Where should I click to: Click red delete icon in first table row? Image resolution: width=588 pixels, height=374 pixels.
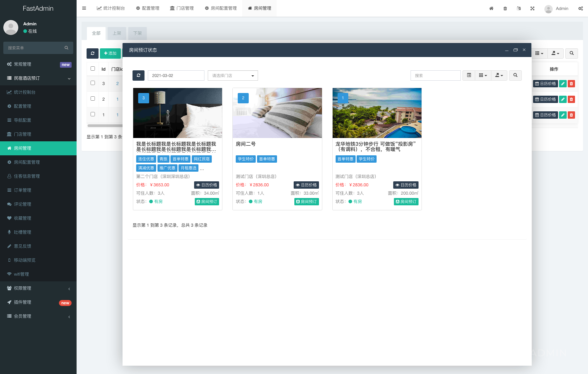[x=571, y=84]
